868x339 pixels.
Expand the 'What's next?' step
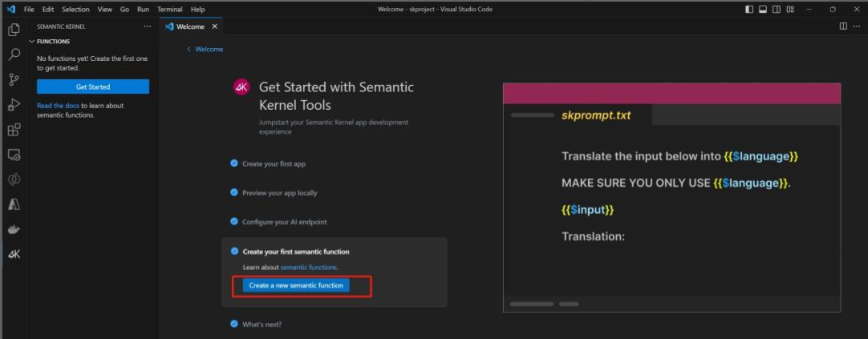262,325
